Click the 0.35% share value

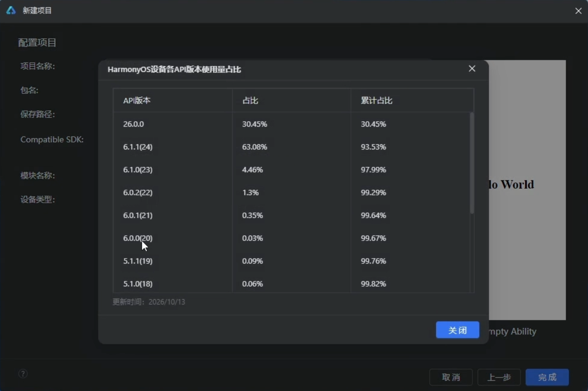point(253,215)
